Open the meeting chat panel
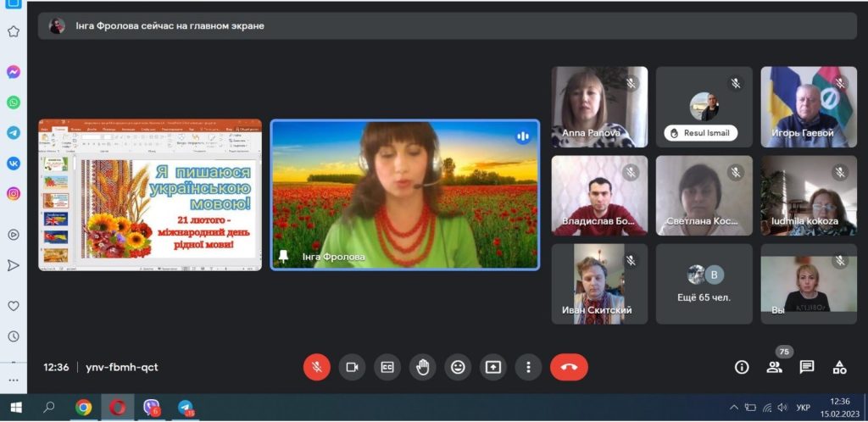868x422 pixels. click(807, 367)
